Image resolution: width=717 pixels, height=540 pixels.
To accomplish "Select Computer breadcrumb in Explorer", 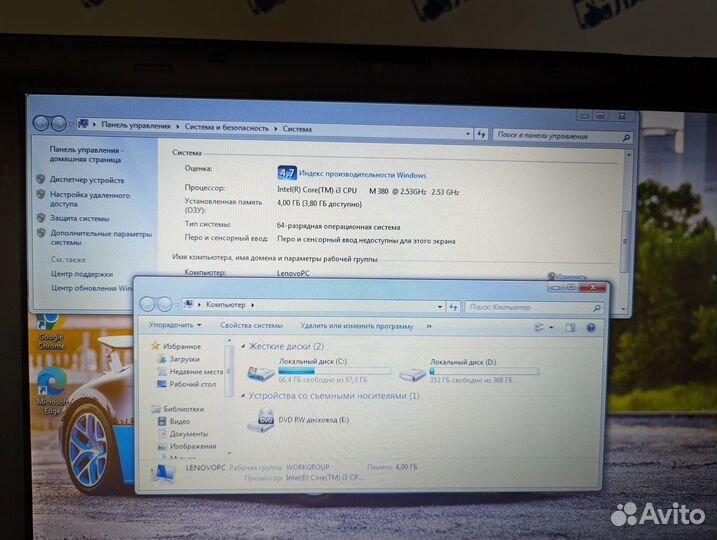I will click(225, 305).
